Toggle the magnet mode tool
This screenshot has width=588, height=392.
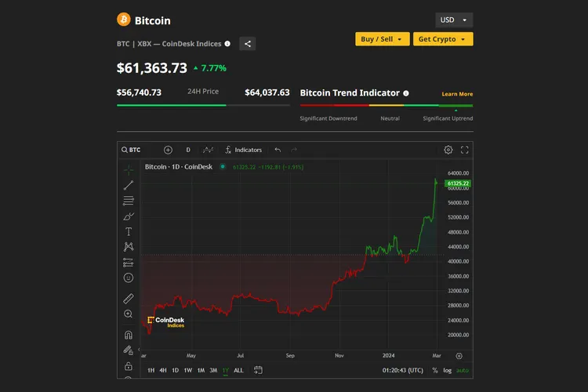[x=129, y=335]
